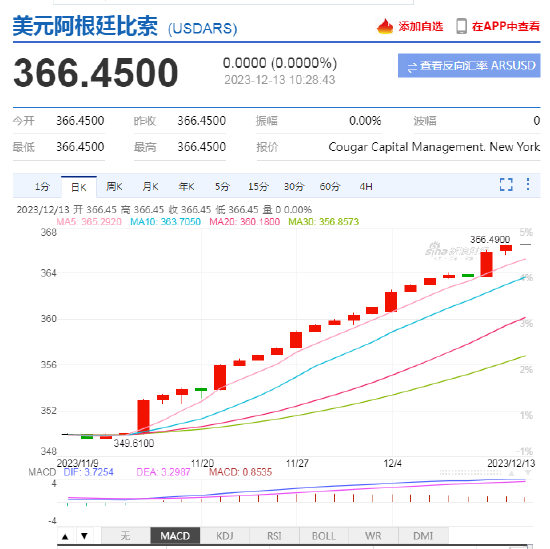This screenshot has height=549, width=550.
Task: Click the 在APP中查看 link
Action: (x=505, y=27)
